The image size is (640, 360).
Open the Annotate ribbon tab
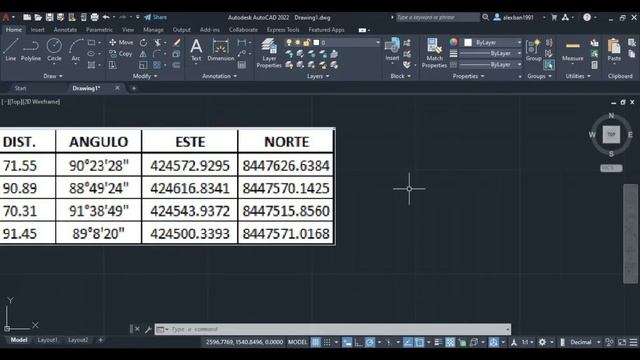tap(65, 30)
